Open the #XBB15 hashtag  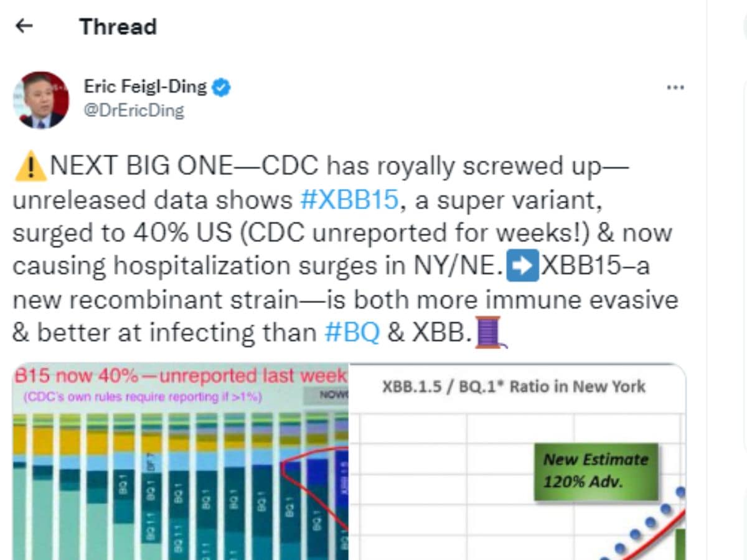[349, 200]
